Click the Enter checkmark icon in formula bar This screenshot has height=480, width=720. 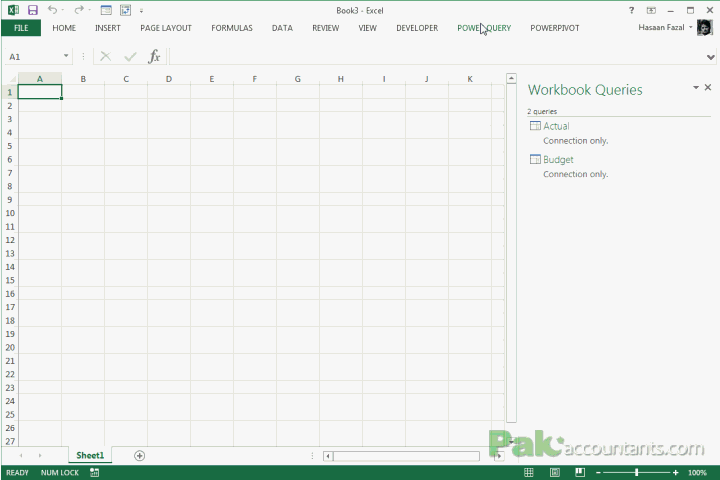[130, 56]
